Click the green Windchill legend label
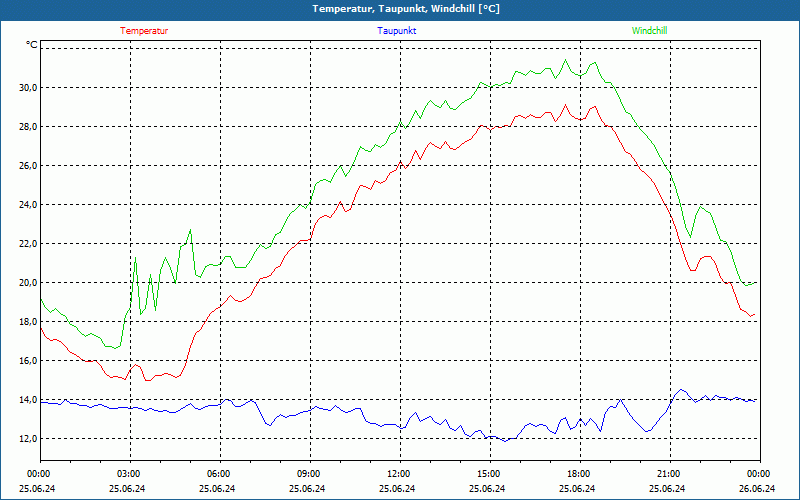This screenshot has height=500, width=800. [649, 31]
